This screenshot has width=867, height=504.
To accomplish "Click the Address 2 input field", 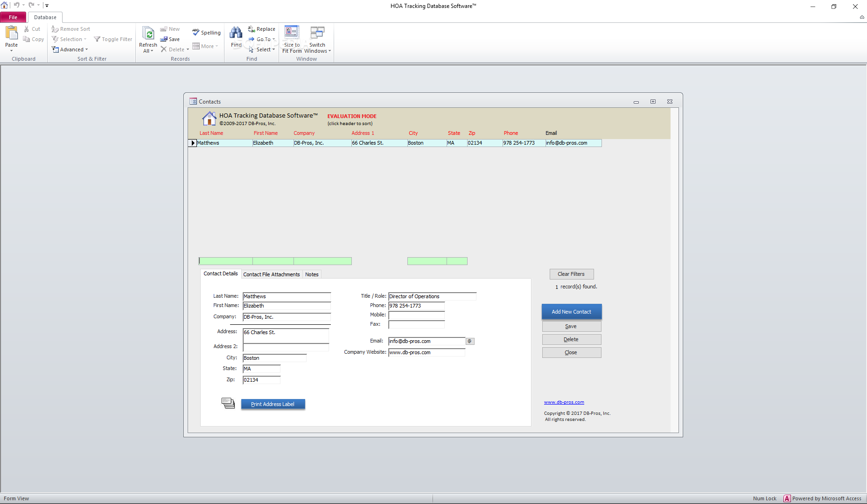I will pos(286,347).
